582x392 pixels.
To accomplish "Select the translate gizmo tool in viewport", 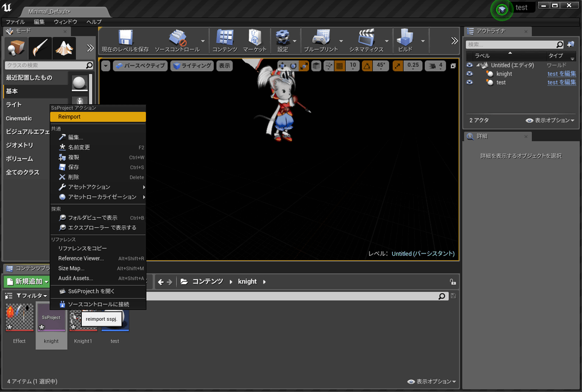I will coord(282,66).
